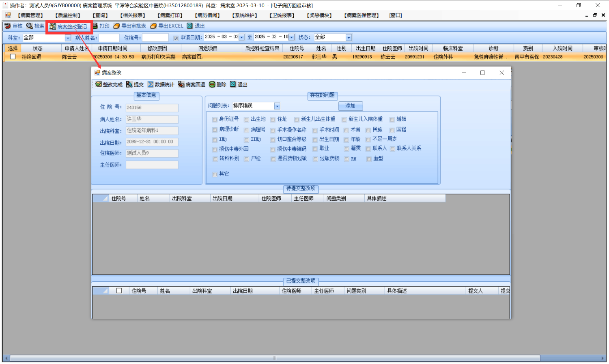Check the 联系人关系 checkbox
The width and height of the screenshot is (609, 364).
[392, 149]
